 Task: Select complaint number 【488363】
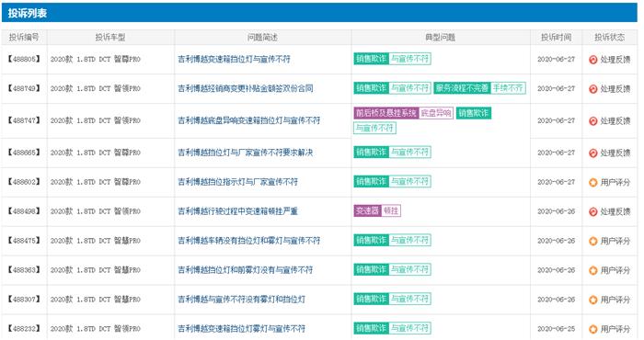[24, 270]
